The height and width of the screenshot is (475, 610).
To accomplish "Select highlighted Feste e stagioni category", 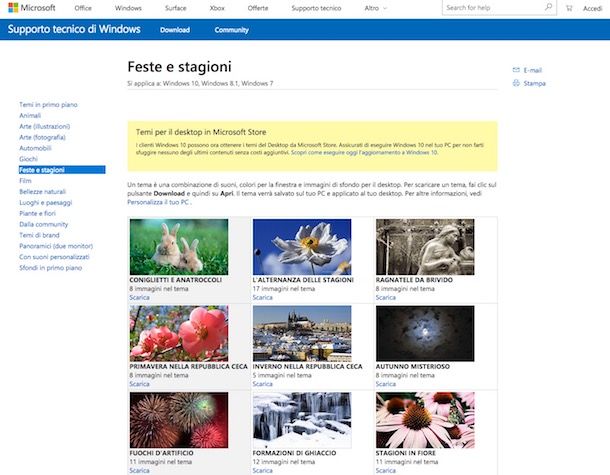I will [62, 170].
